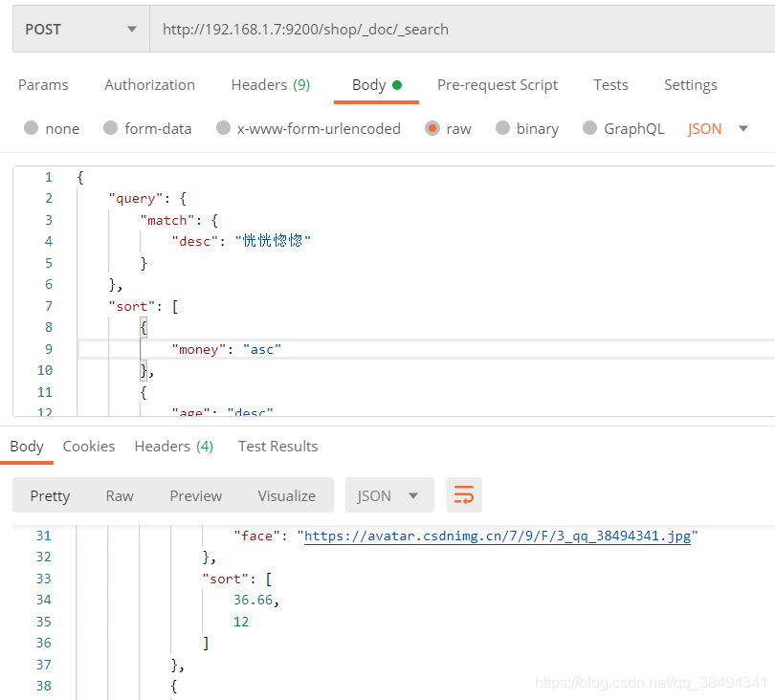The height and width of the screenshot is (700, 775).
Task: Select the raw body type radio
Action: pyautogui.click(x=432, y=128)
